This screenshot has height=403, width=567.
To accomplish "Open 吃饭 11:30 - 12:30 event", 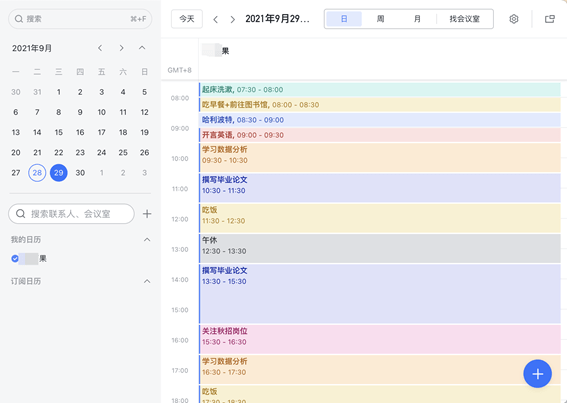I will 380,219.
